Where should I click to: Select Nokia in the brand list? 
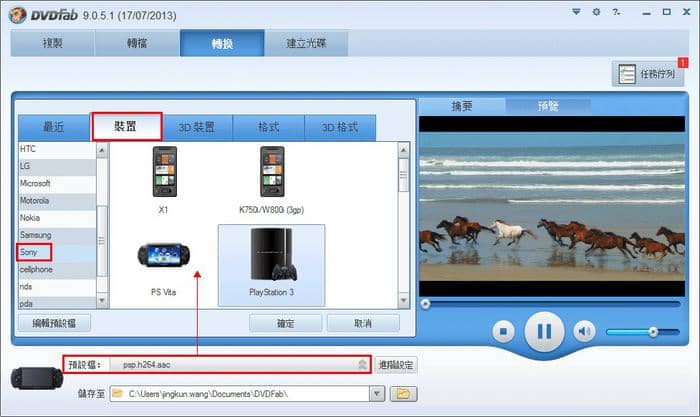coord(57,218)
